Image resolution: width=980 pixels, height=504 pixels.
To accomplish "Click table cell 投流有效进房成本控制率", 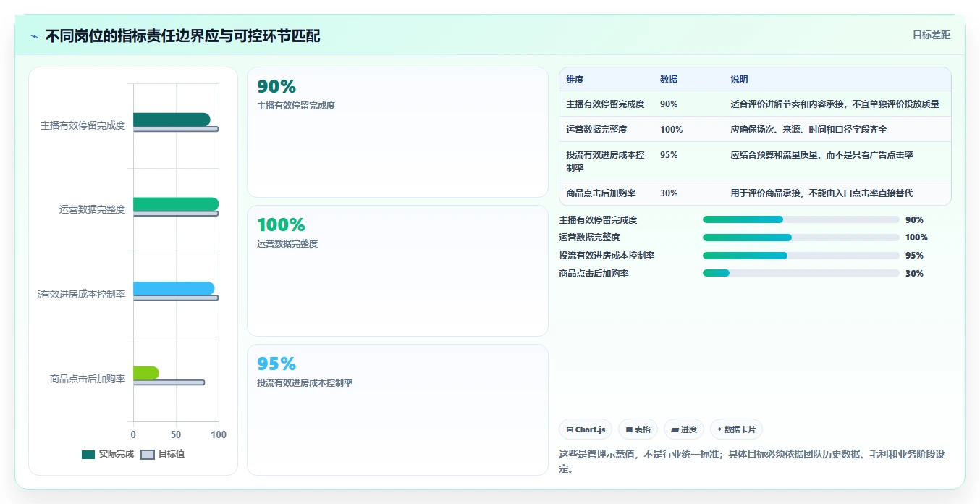I will pos(605,161).
